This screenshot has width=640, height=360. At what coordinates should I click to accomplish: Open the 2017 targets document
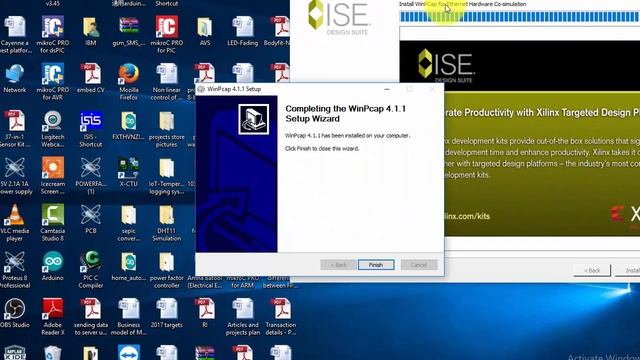tap(167, 313)
